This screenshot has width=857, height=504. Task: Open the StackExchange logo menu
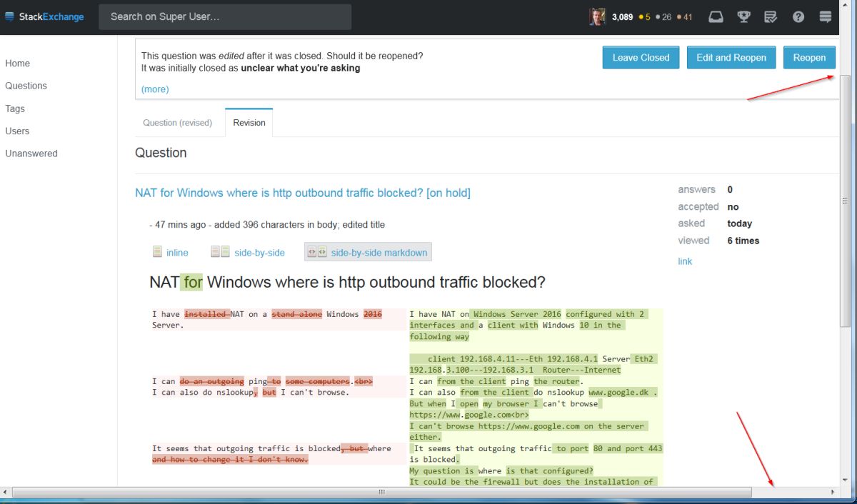pos(44,16)
